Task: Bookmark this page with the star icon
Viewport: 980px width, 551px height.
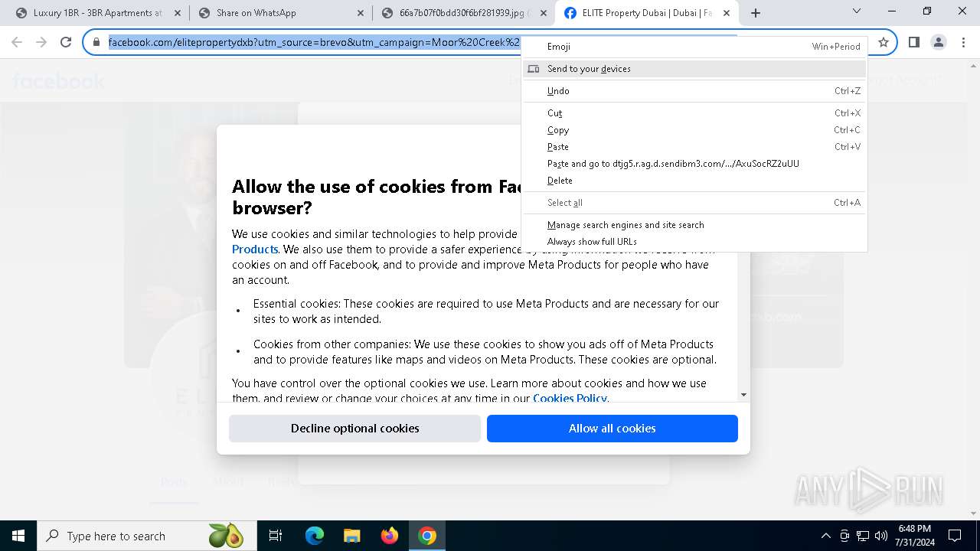Action: (883, 43)
